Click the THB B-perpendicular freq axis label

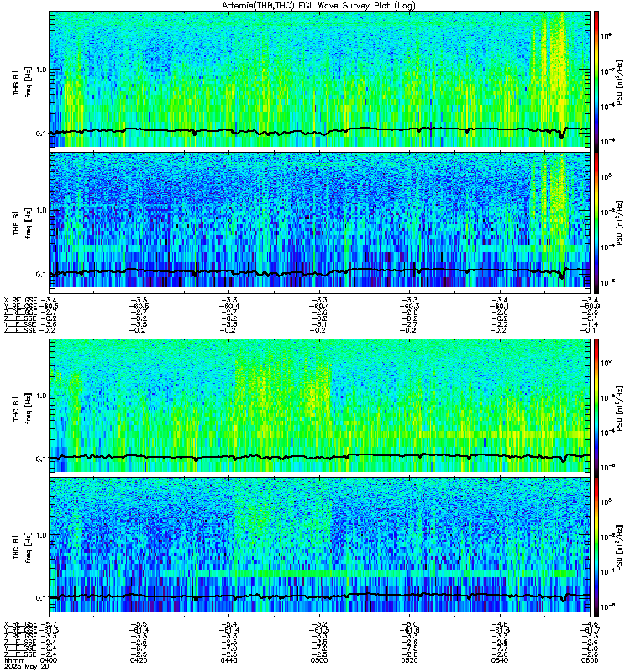tap(23, 81)
